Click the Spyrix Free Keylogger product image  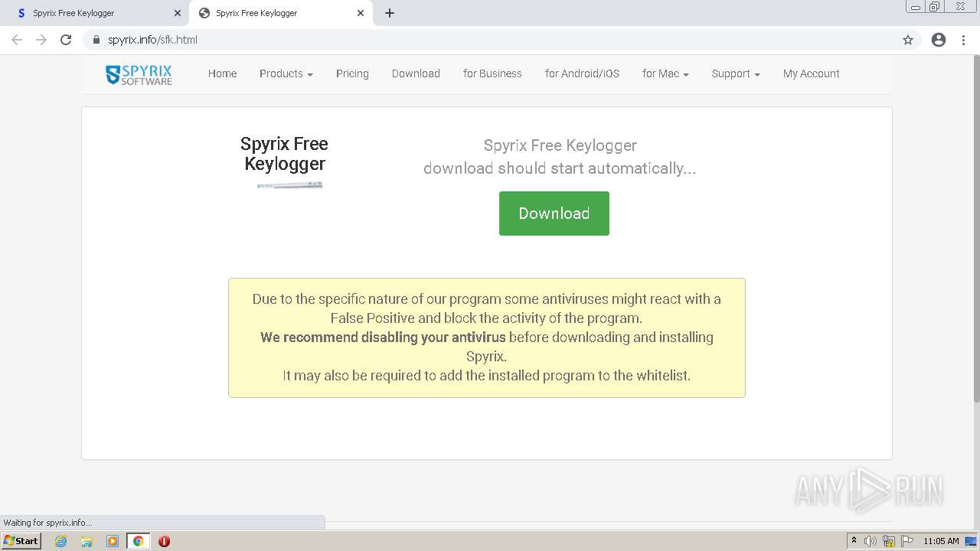coord(289,185)
